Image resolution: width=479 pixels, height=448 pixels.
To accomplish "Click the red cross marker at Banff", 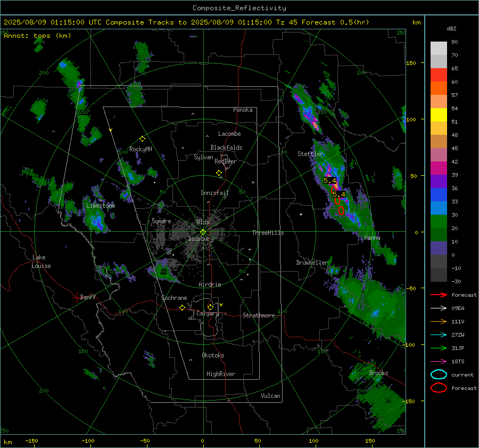I will pyautogui.click(x=76, y=297).
